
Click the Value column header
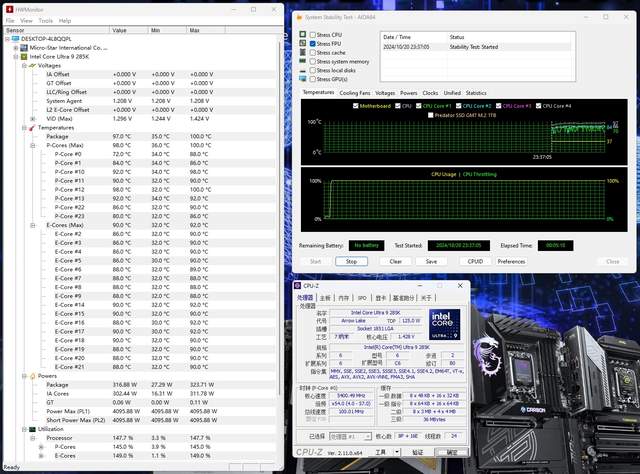tap(129, 30)
